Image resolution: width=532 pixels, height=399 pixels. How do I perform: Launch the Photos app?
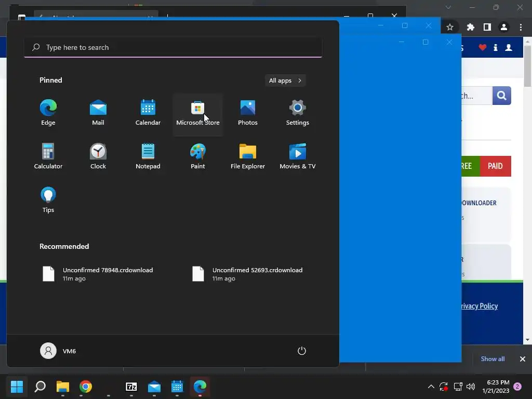[248, 113]
